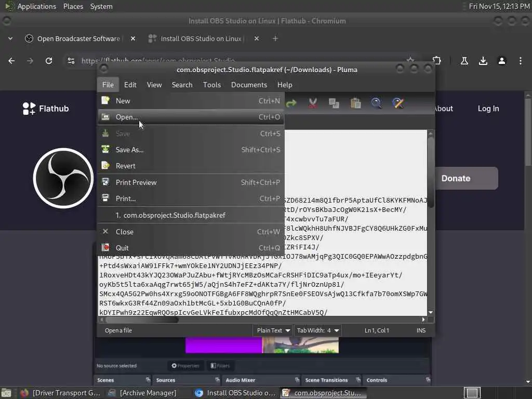The width and height of the screenshot is (532, 399).
Task: Switch to Driver Transport G... taskbar window
Action: tap(60, 393)
